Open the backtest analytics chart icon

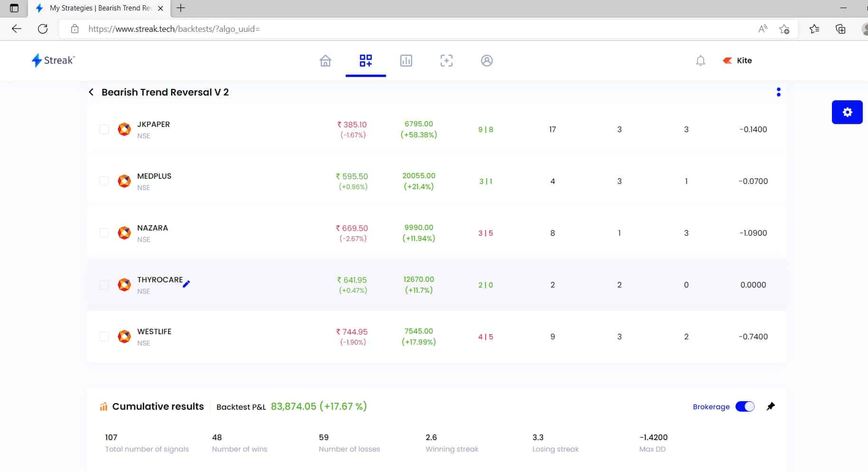coord(406,60)
